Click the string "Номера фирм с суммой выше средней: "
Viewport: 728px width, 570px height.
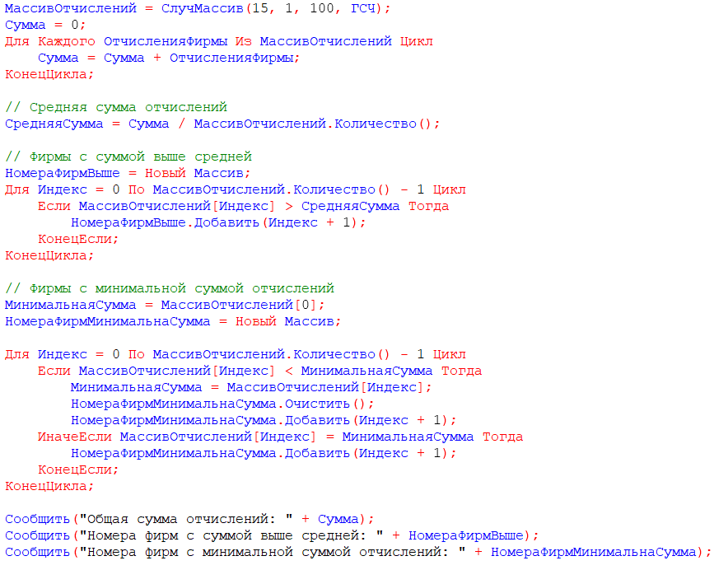click(231, 535)
